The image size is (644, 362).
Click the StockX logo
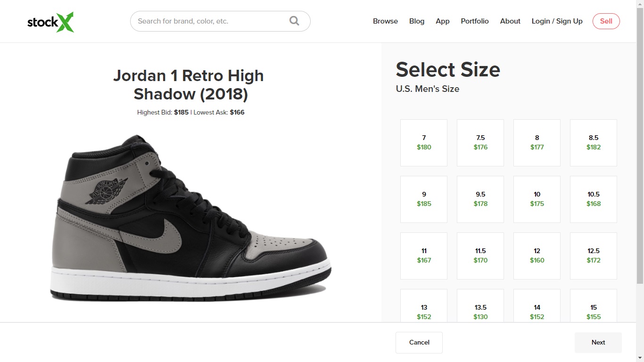coord(50,22)
